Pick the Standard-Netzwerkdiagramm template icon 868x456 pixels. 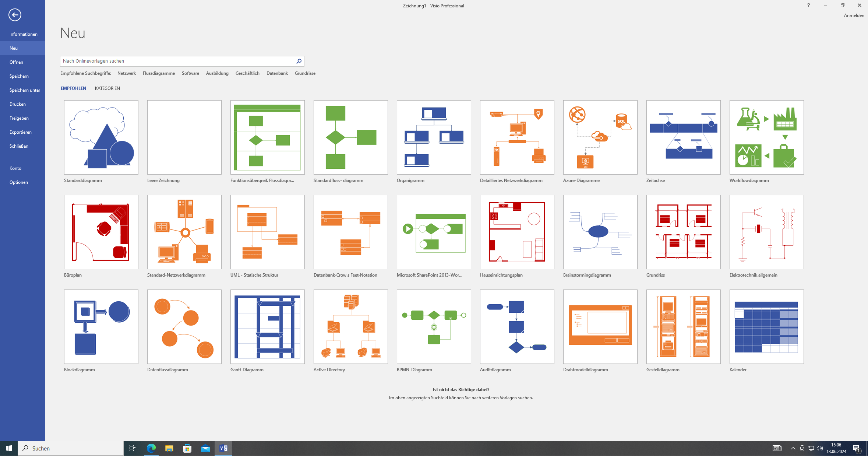[x=184, y=232]
